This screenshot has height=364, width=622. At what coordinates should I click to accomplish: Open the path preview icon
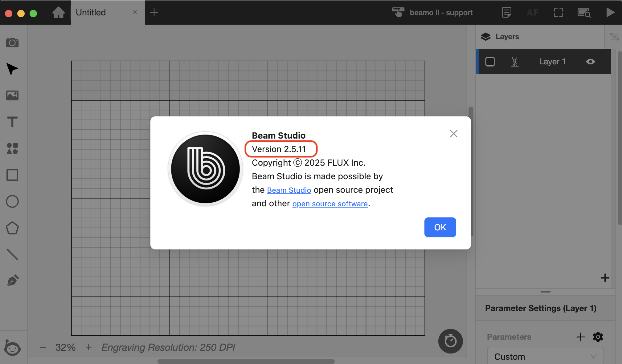584,13
